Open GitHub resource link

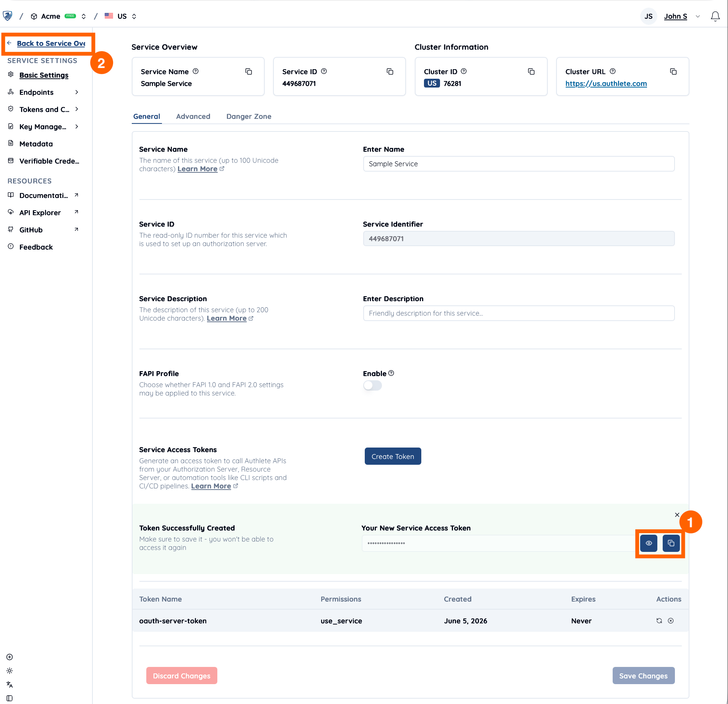[31, 230]
